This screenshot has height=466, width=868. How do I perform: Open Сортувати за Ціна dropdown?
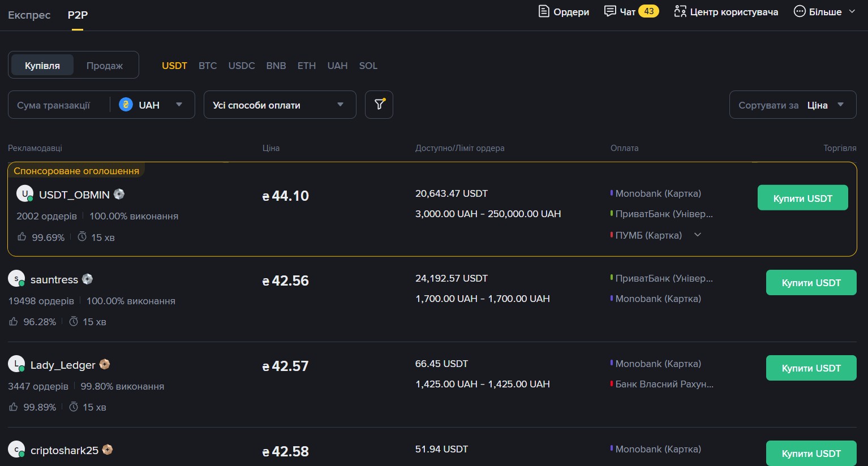tap(793, 105)
